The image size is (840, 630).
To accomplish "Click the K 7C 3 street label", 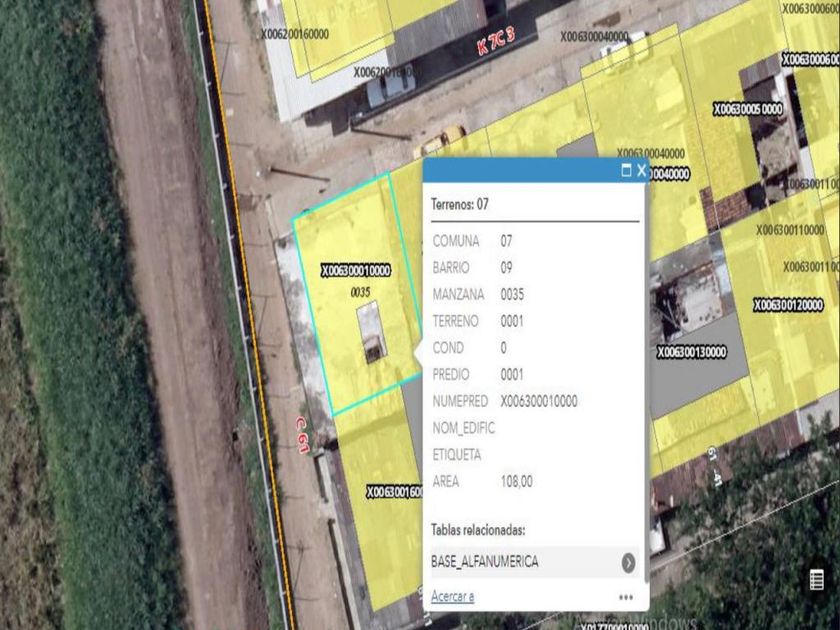I will [496, 41].
